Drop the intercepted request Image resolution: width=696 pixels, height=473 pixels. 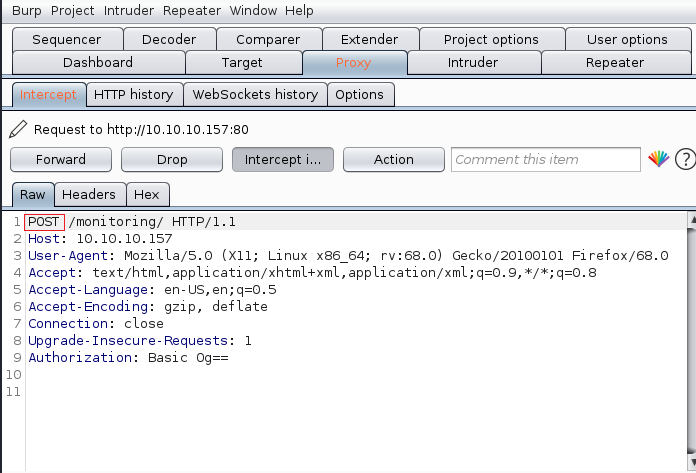point(172,159)
